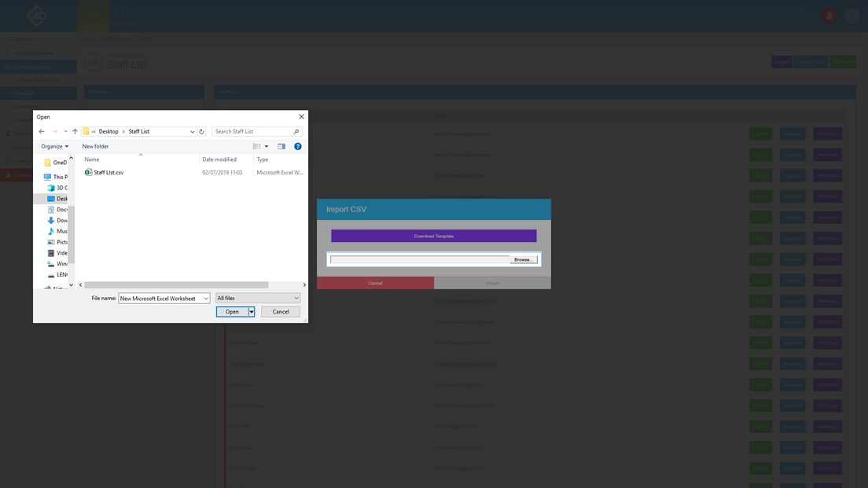
Task: Click horizontal scrollbar left arrow in file list
Action: click(81, 285)
